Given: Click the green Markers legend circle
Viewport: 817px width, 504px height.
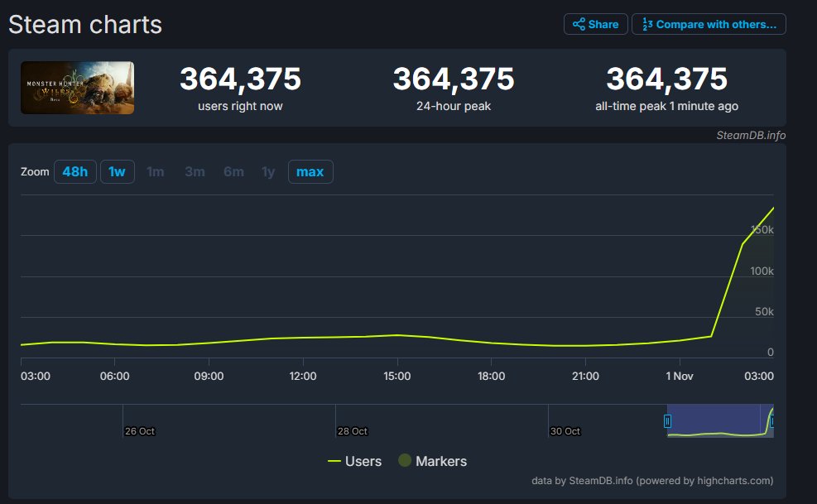Looking at the screenshot, I should [404, 460].
